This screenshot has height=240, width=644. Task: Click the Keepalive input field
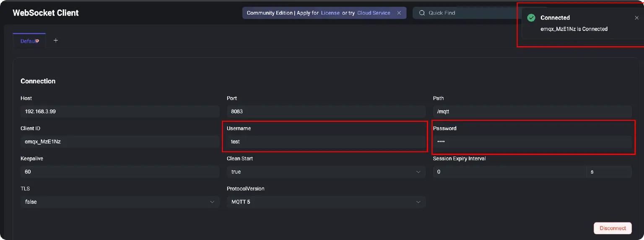click(x=119, y=172)
